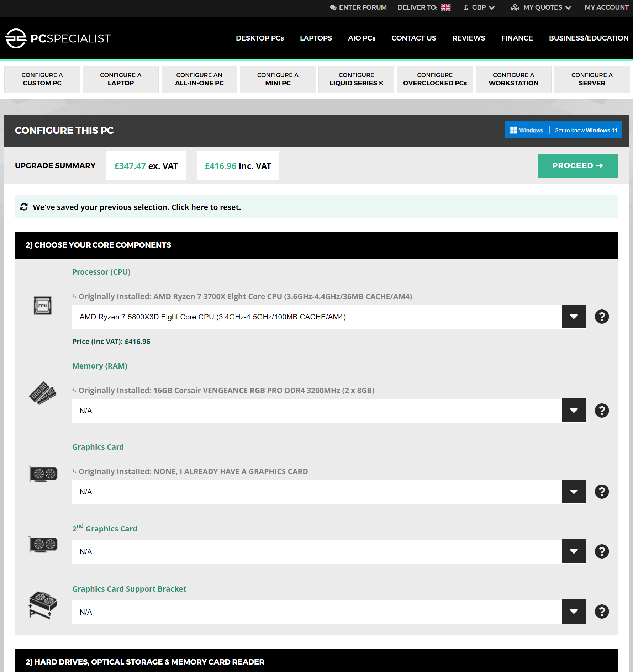Click the 2nd Graphics Card icon
This screenshot has height=672, width=633.
[43, 544]
